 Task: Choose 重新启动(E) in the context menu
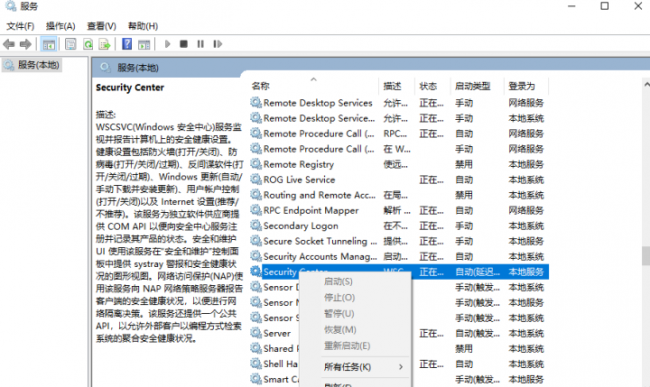coord(347,346)
